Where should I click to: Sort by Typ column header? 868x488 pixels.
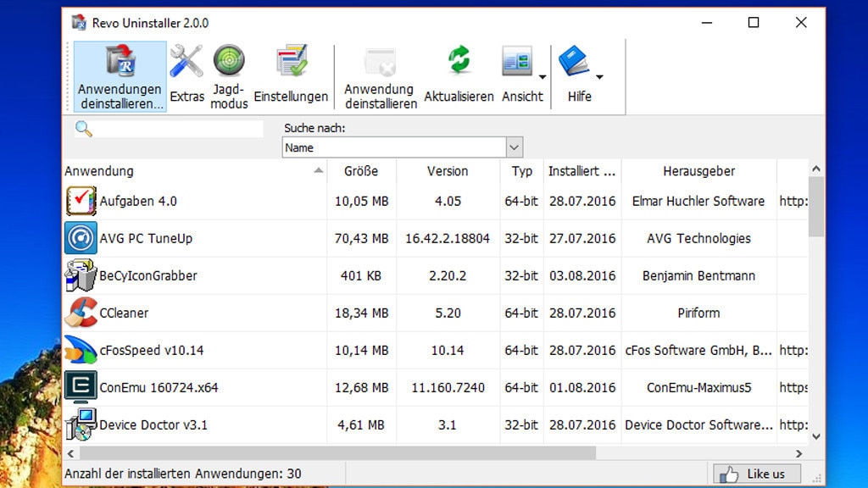(521, 171)
